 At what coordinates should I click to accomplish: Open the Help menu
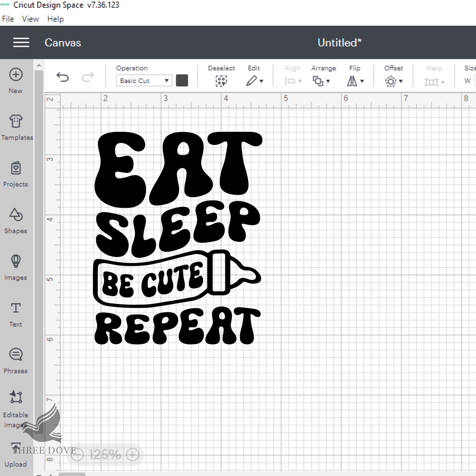55,19
